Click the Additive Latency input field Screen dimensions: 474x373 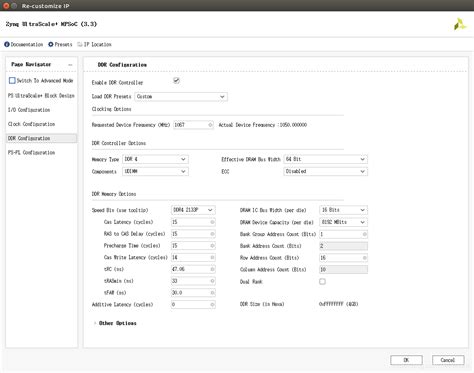tap(193, 305)
